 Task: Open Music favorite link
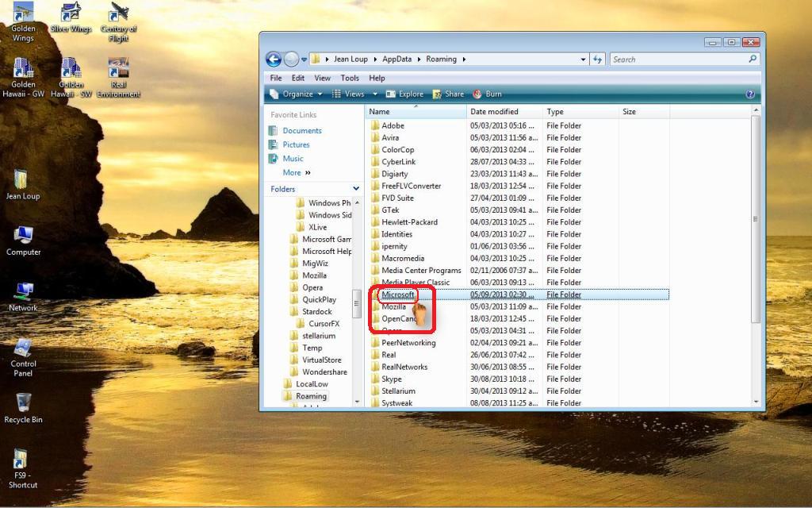tap(285, 159)
